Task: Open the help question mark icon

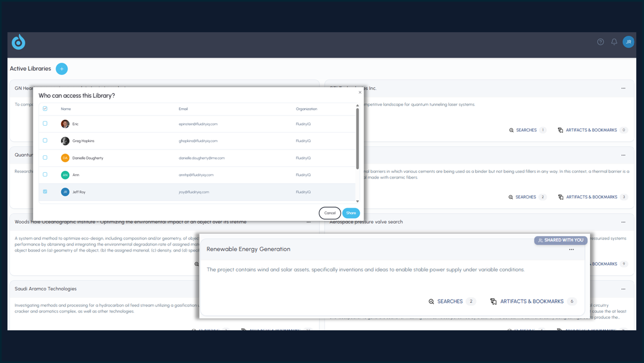Action: click(600, 42)
